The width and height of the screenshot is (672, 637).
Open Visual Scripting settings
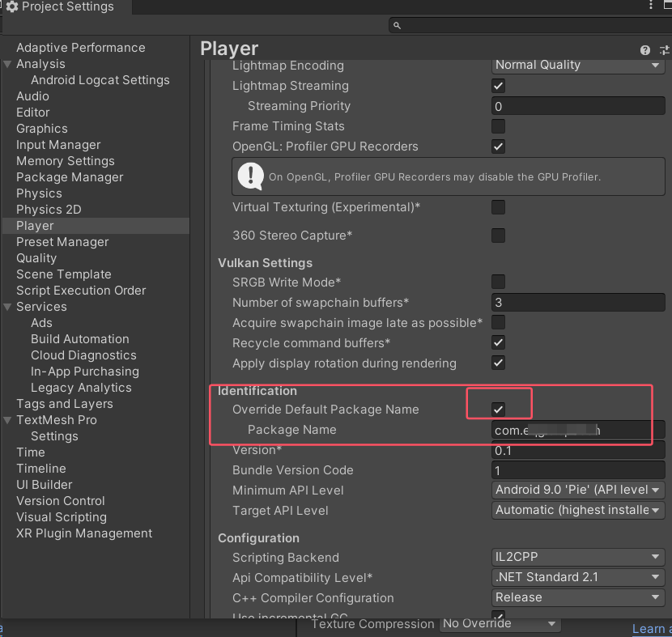tap(62, 517)
